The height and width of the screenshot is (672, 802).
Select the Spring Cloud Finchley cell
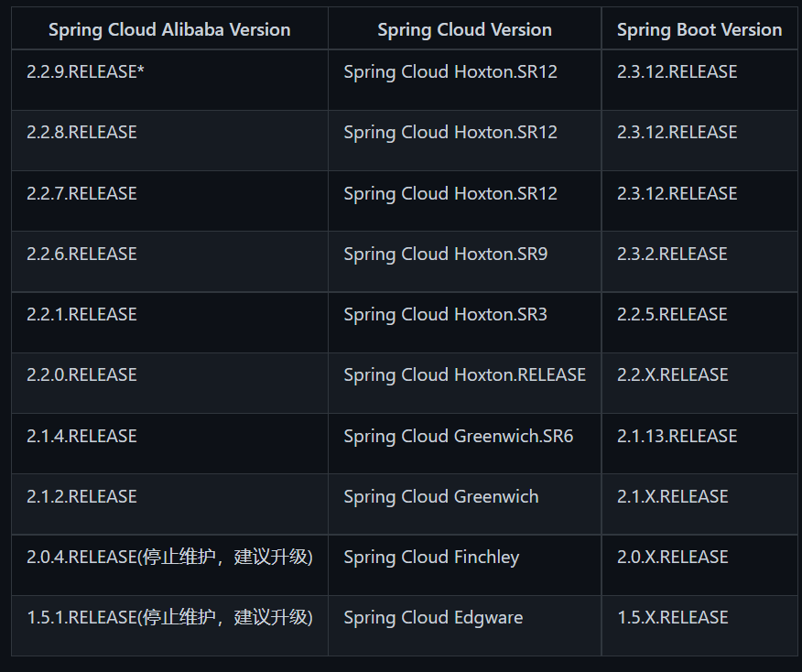(x=464, y=565)
